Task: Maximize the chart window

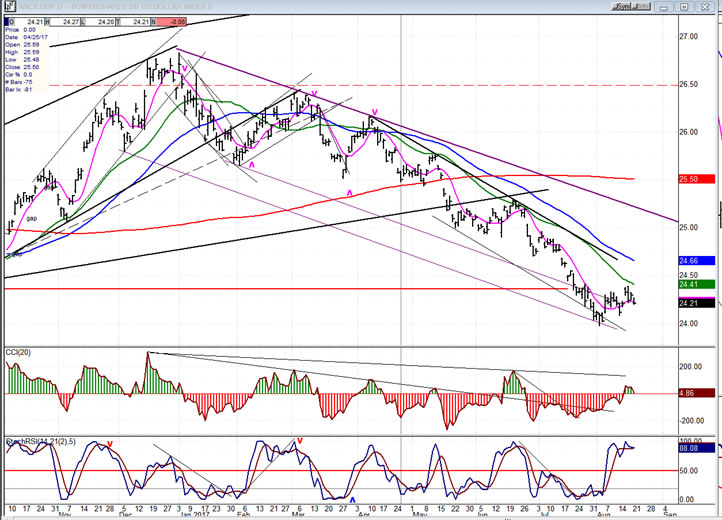Action: (x=684, y=6)
